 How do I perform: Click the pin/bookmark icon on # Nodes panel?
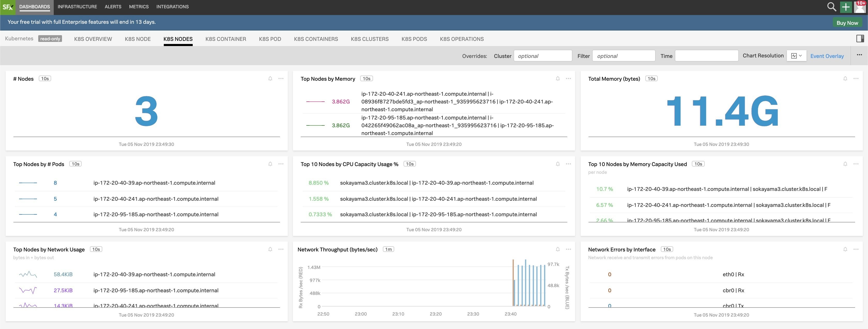click(270, 79)
